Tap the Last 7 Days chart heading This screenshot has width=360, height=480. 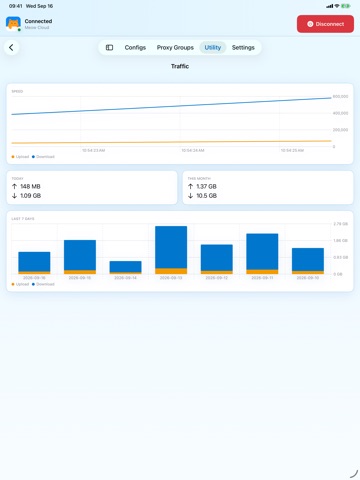point(23,219)
